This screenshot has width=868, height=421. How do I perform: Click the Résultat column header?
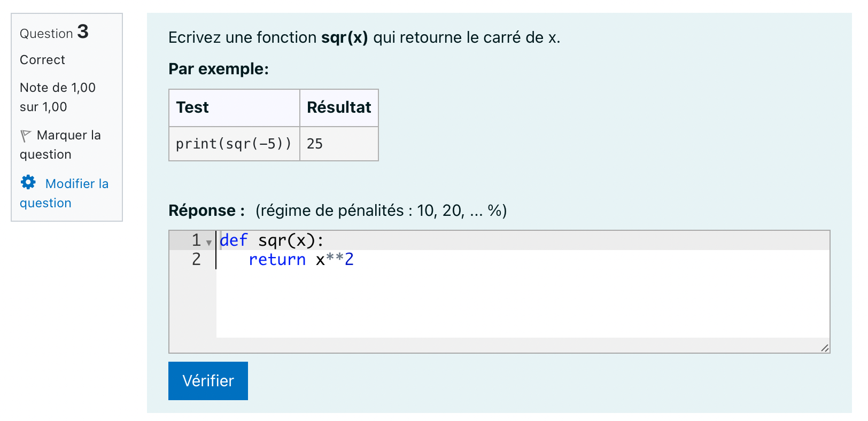pos(339,108)
